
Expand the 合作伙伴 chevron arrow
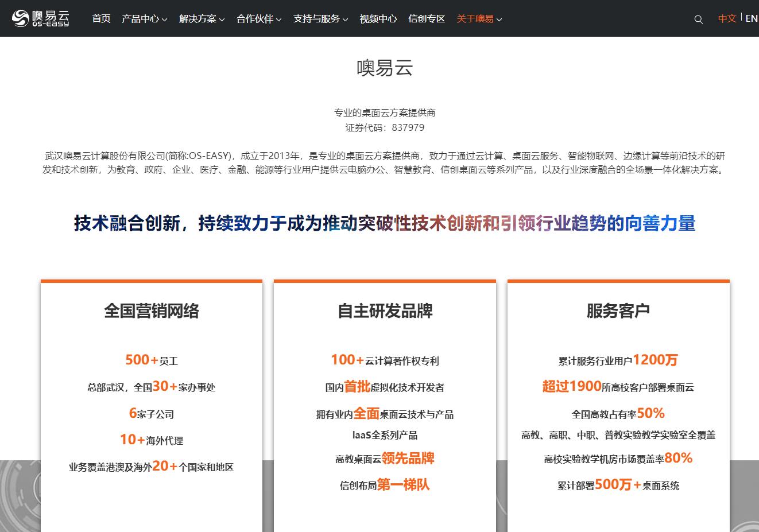(279, 20)
